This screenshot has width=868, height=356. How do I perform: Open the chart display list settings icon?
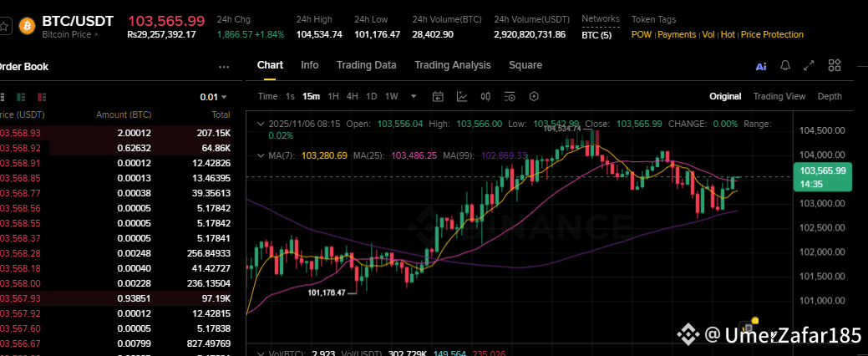click(510, 96)
